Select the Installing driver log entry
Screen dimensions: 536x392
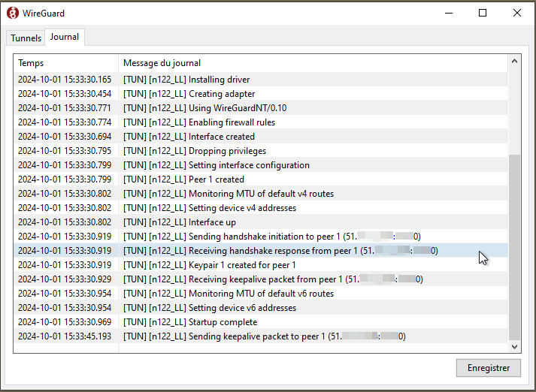tap(219, 80)
